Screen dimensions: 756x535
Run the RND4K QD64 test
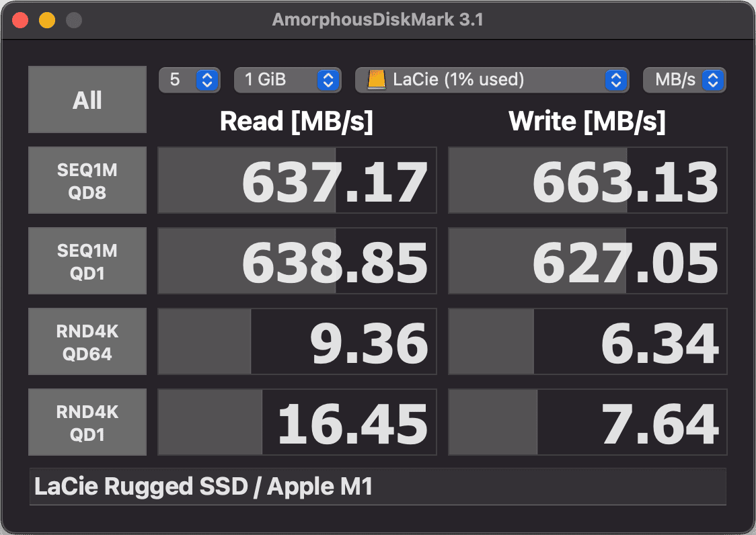click(x=87, y=341)
